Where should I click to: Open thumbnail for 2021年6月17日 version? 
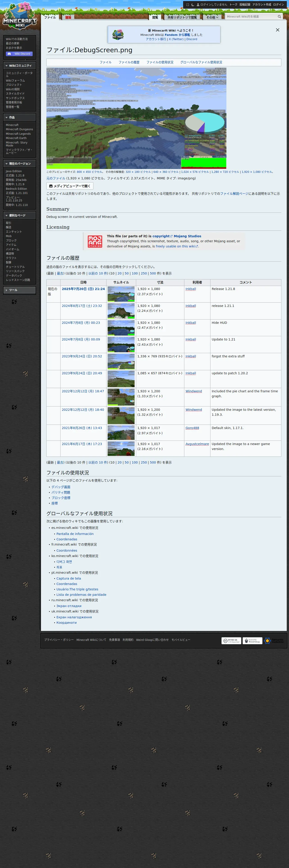point(121,449)
